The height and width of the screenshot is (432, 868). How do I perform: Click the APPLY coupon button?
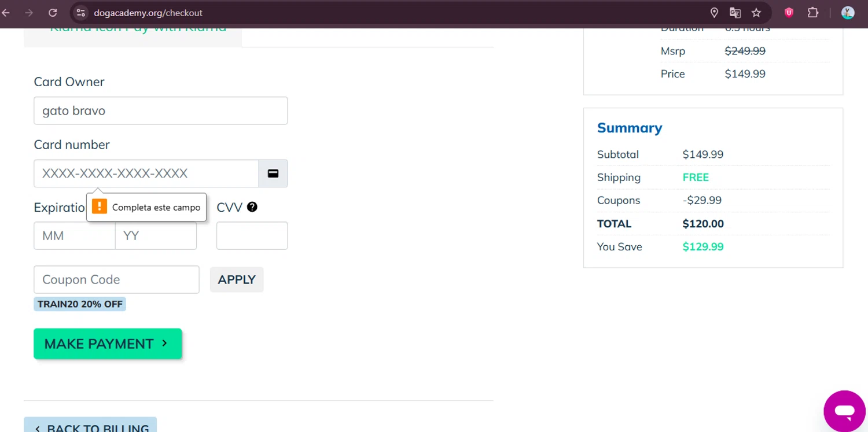[237, 280]
